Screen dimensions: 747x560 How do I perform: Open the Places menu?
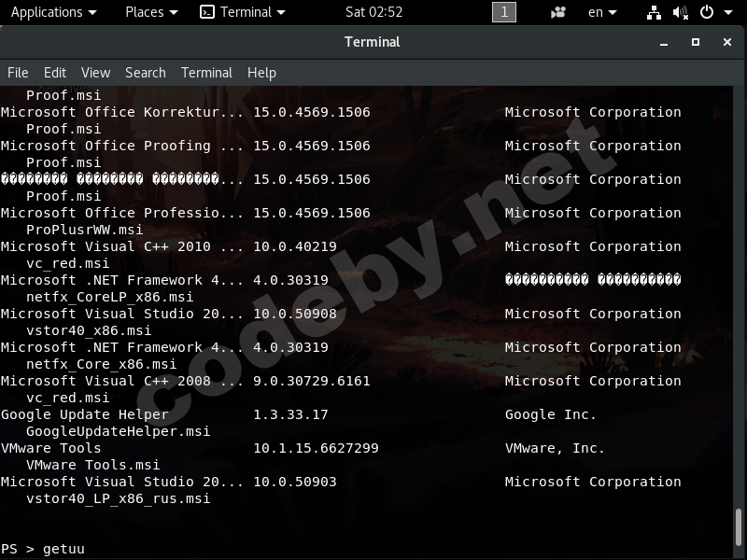(x=151, y=12)
